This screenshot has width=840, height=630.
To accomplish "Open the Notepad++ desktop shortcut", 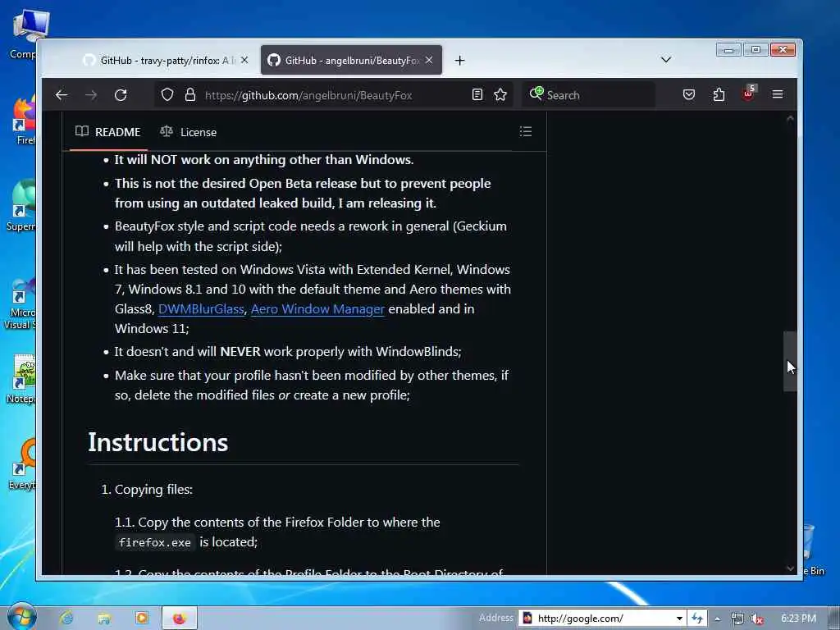I will click(22, 379).
